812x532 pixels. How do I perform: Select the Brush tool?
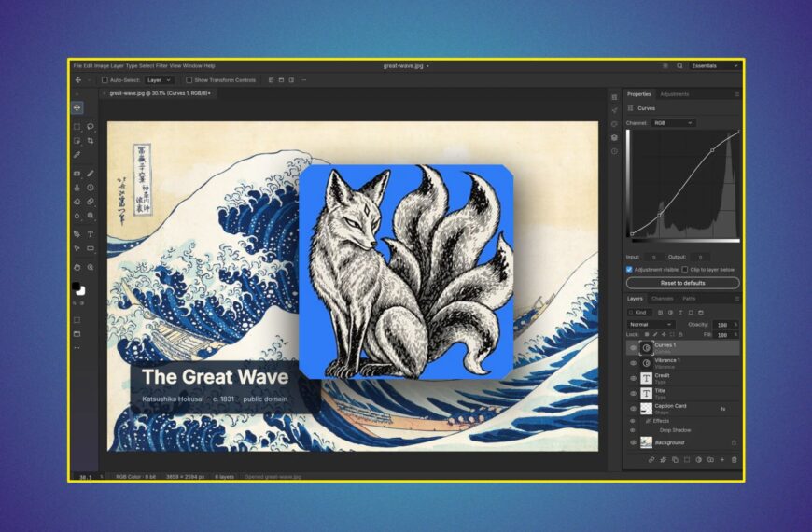(91, 174)
